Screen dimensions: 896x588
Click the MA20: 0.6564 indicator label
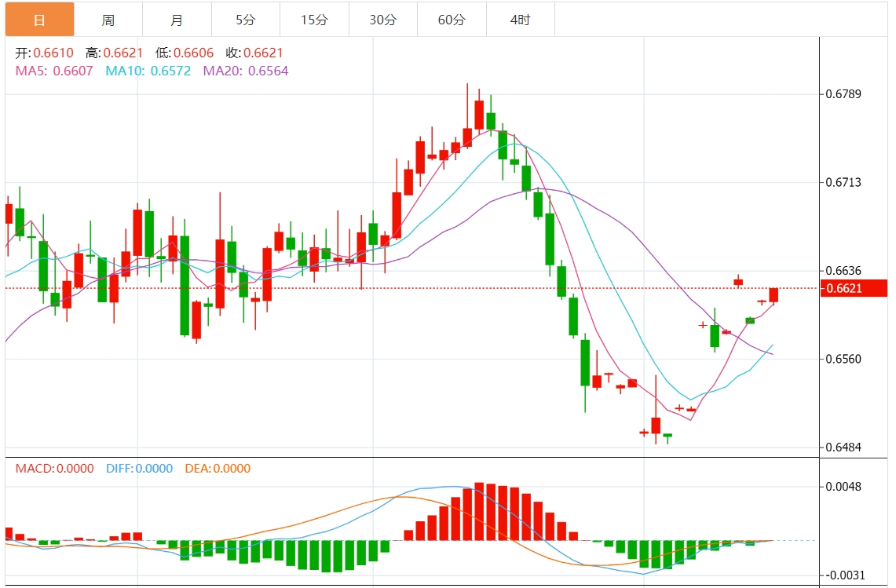[x=246, y=71]
